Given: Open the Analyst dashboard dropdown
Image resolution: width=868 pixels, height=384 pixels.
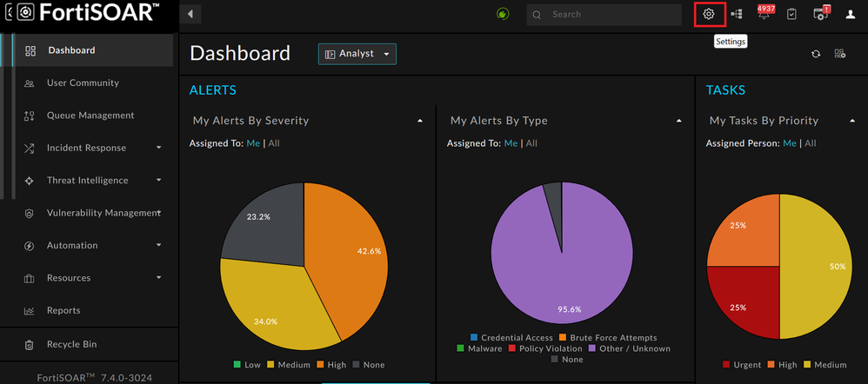Looking at the screenshot, I should [357, 54].
